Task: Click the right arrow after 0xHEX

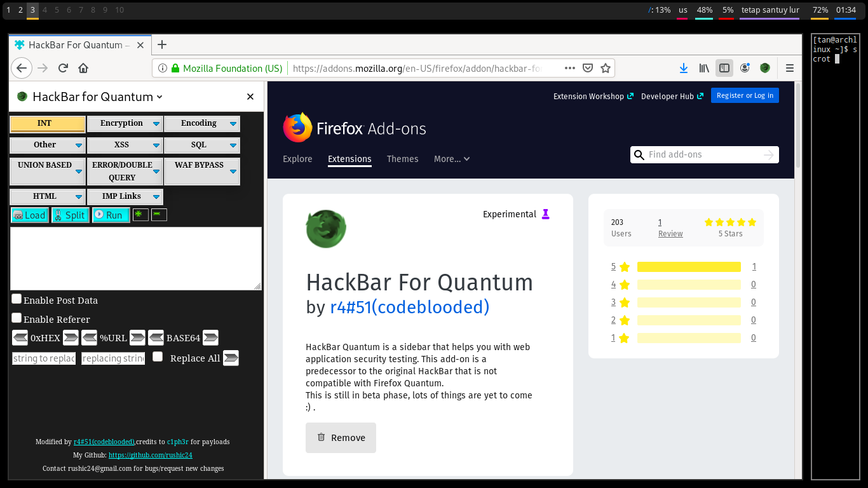Action: tap(71, 337)
